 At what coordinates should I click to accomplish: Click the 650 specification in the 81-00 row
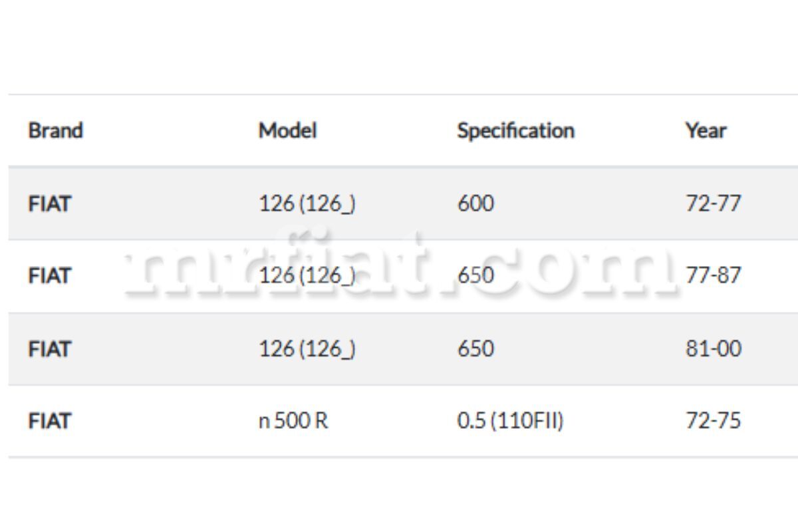click(x=475, y=348)
